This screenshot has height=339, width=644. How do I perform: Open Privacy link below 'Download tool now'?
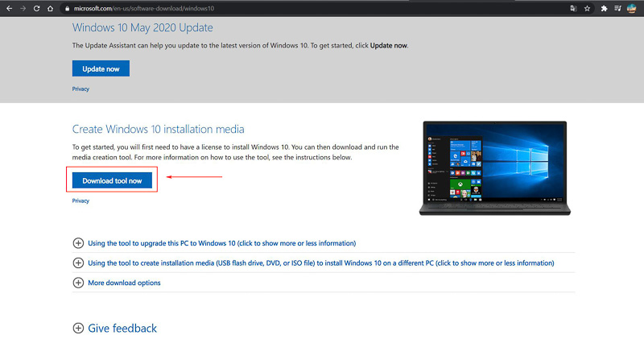pyautogui.click(x=80, y=201)
